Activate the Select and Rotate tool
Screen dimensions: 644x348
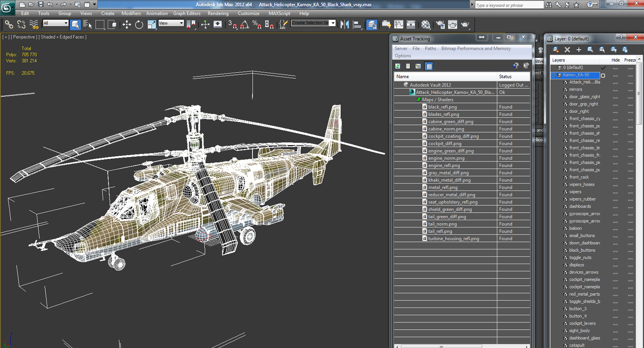click(x=139, y=24)
